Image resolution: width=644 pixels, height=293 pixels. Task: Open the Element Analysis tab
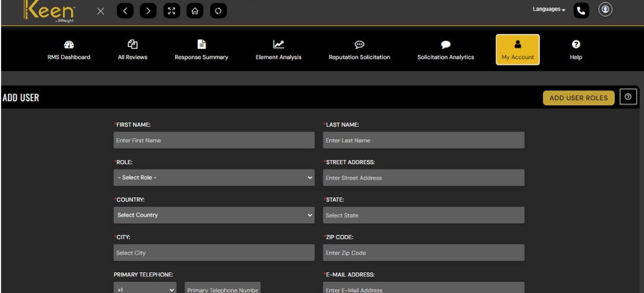[x=279, y=50]
